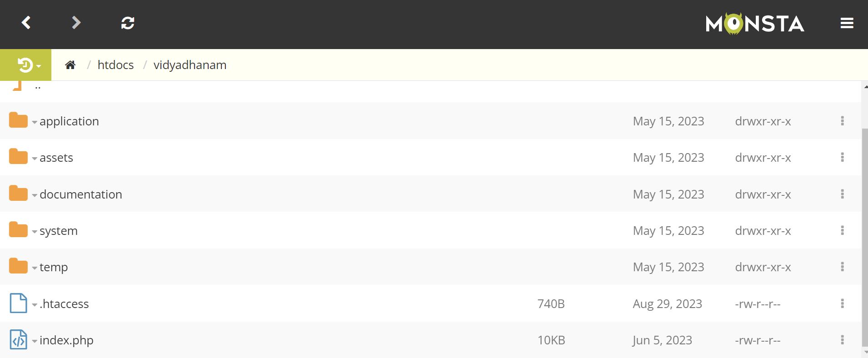The image size is (868, 358).
Task: Open the application folder
Action: pyautogui.click(x=69, y=121)
